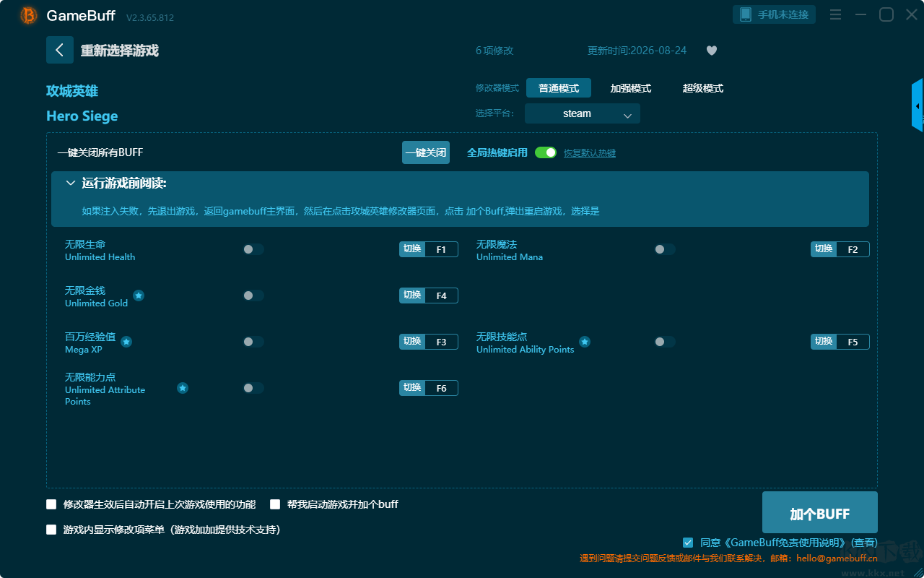Go back using the arrow button

[60, 50]
